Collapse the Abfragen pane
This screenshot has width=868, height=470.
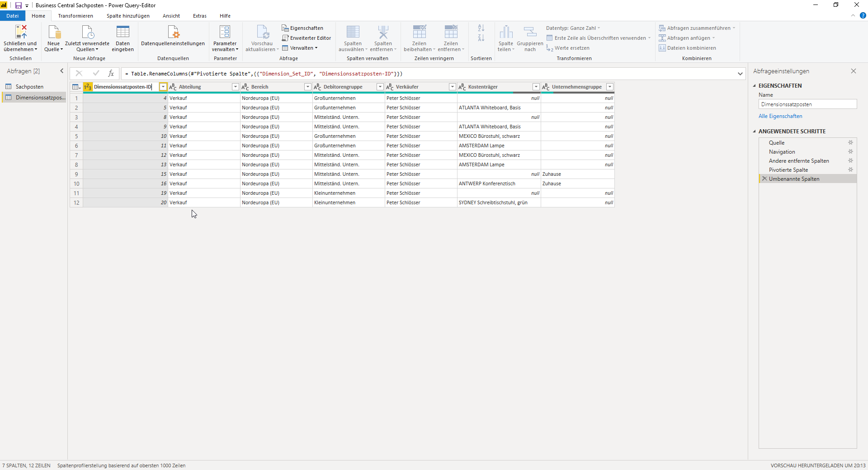click(x=62, y=71)
